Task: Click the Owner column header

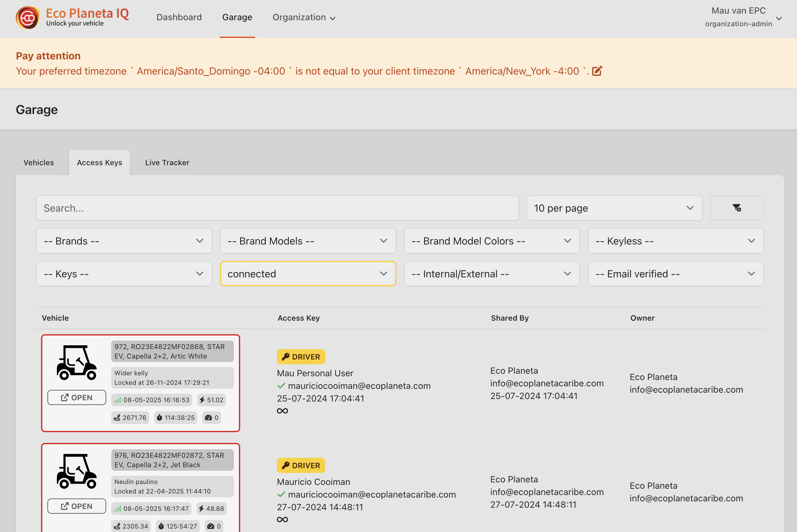Action: [x=642, y=318]
